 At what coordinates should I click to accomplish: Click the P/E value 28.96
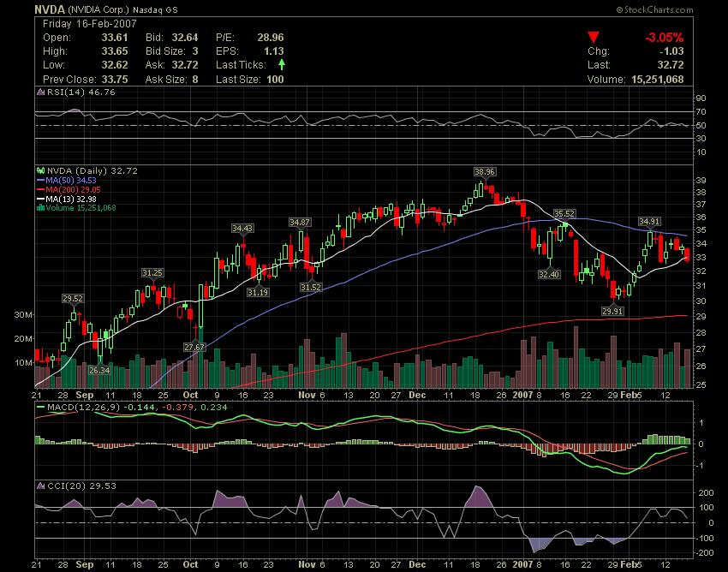(x=271, y=38)
